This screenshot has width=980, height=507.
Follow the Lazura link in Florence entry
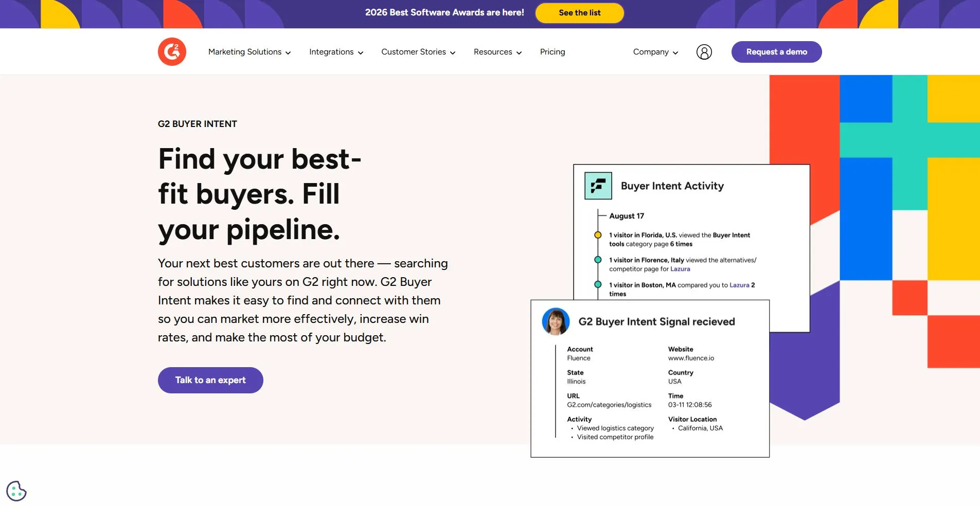[x=680, y=269]
